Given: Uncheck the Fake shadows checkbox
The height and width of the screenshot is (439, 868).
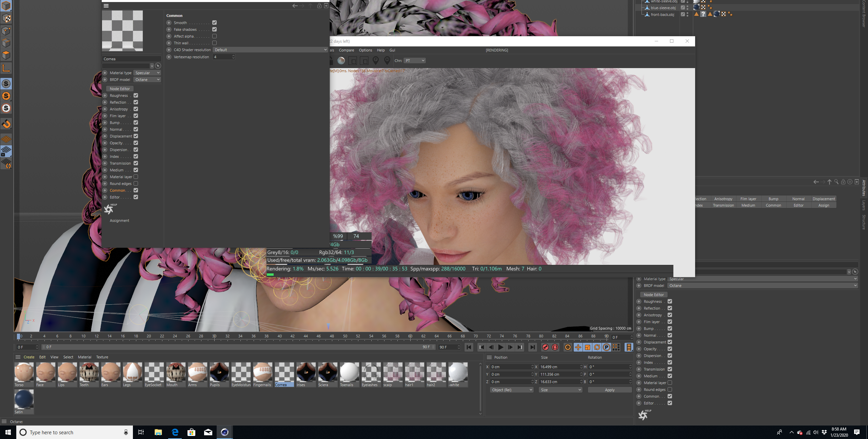Looking at the screenshot, I should point(214,29).
